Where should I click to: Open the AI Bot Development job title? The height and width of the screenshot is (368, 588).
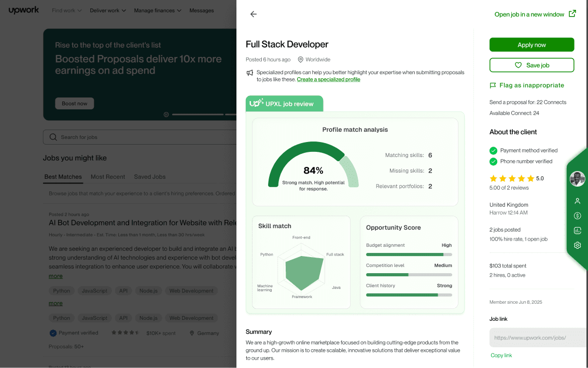[x=143, y=222]
